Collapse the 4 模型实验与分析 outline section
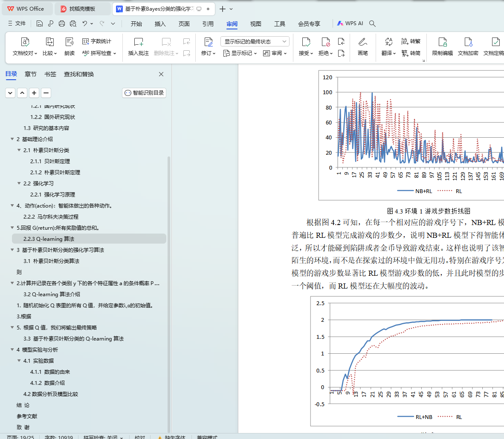The width and height of the screenshot is (504, 439). pyautogui.click(x=12, y=350)
